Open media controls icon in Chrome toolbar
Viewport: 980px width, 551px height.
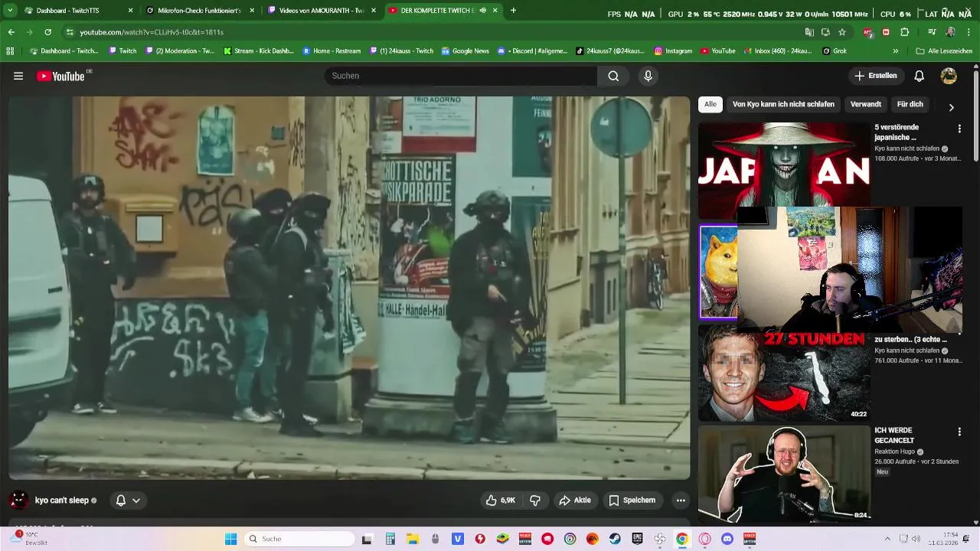[932, 32]
